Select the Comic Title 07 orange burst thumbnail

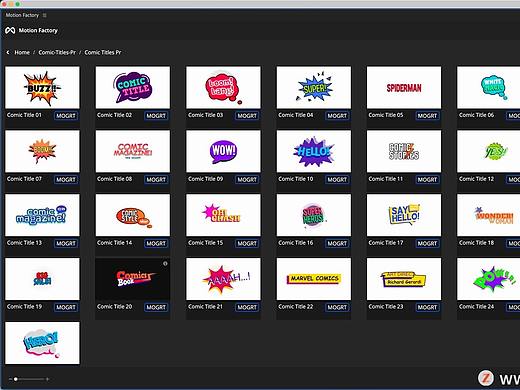[42, 151]
